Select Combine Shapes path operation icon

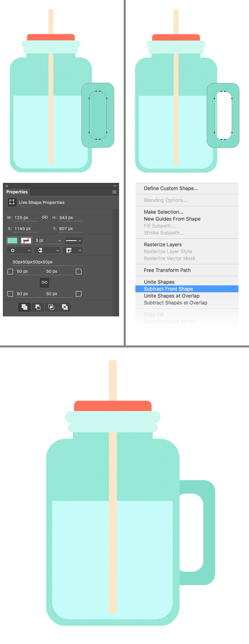tap(24, 307)
